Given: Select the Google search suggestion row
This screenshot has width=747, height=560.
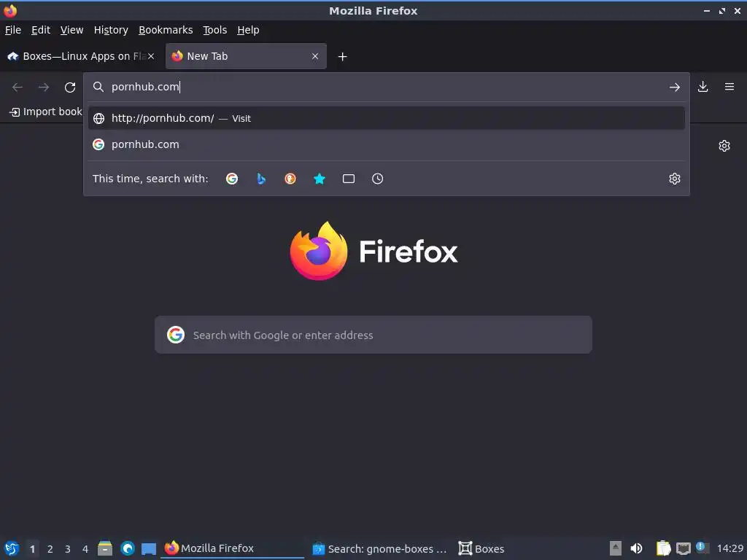Looking at the screenshot, I should pos(387,144).
